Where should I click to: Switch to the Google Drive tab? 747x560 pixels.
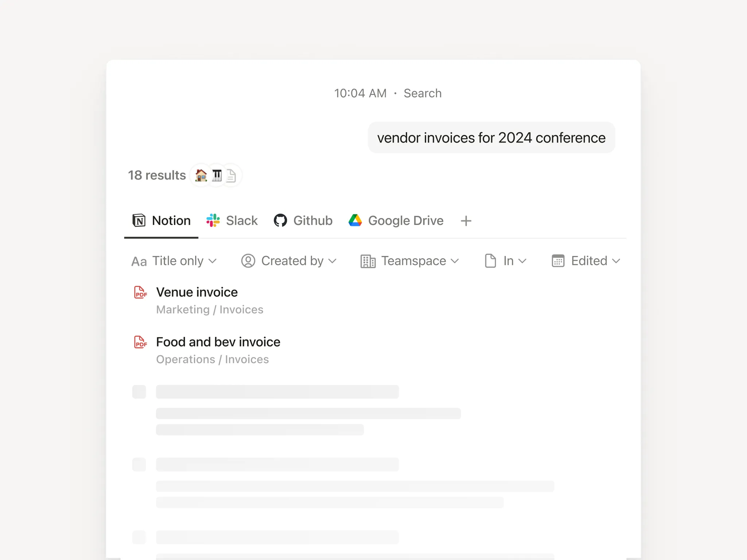396,221
